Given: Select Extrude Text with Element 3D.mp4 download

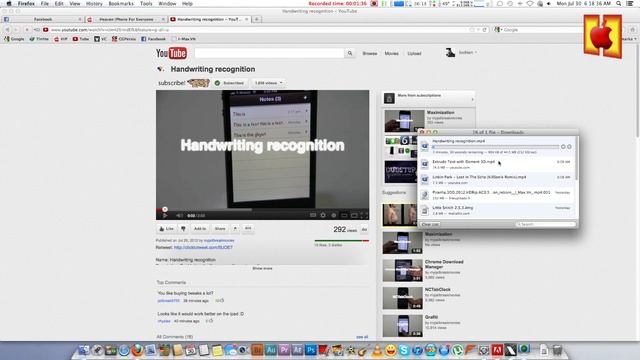Looking at the screenshot, I should pos(497,164).
